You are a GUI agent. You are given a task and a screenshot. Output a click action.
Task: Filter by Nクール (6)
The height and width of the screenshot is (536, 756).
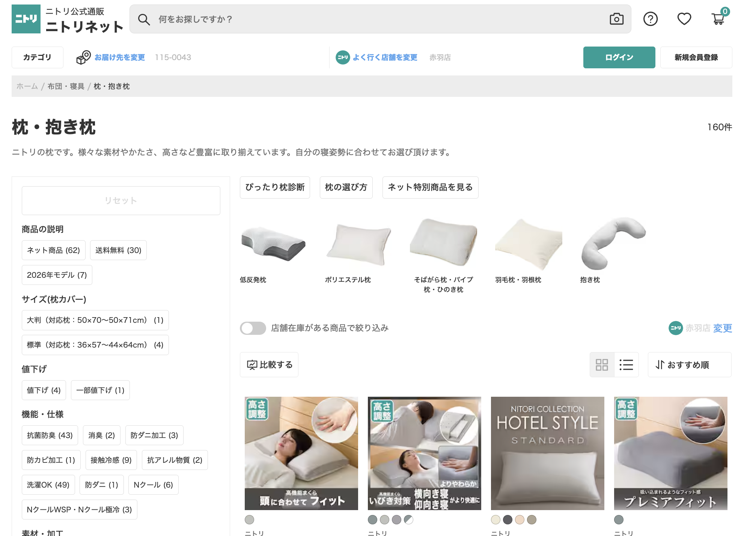153,485
